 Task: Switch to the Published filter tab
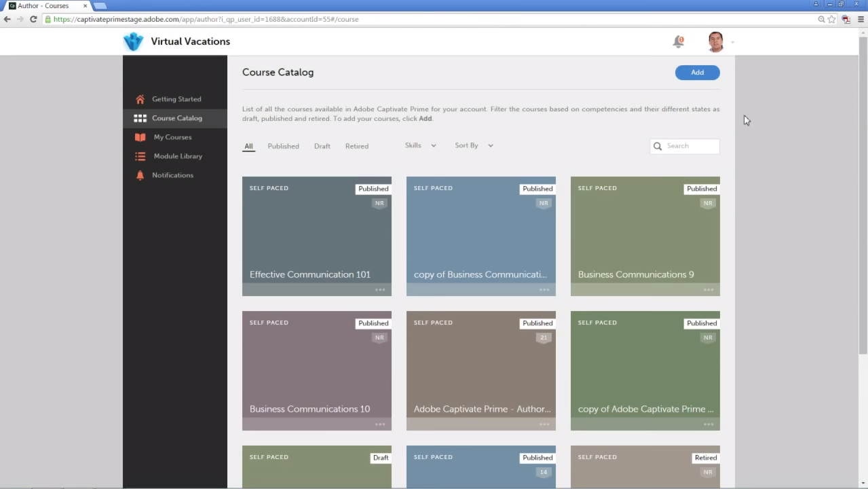click(283, 146)
